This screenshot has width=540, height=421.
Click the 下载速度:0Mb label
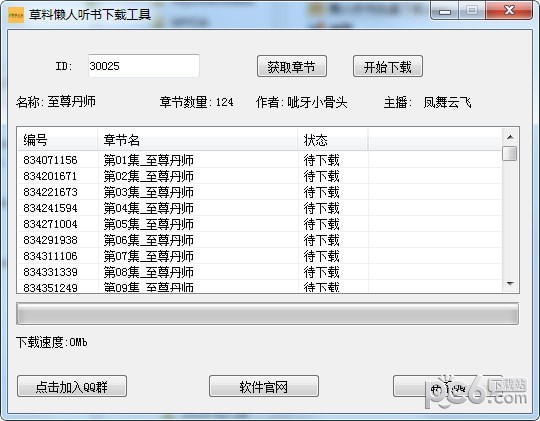click(x=52, y=342)
